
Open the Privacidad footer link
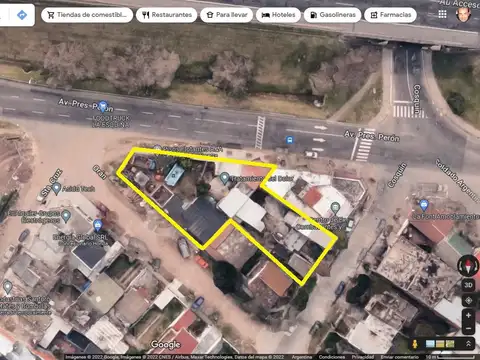362,357
